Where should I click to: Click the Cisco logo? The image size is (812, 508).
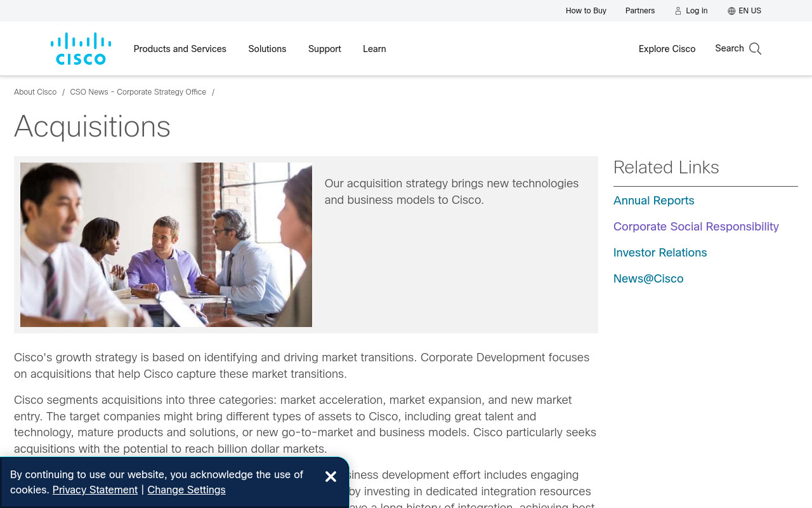click(x=81, y=49)
